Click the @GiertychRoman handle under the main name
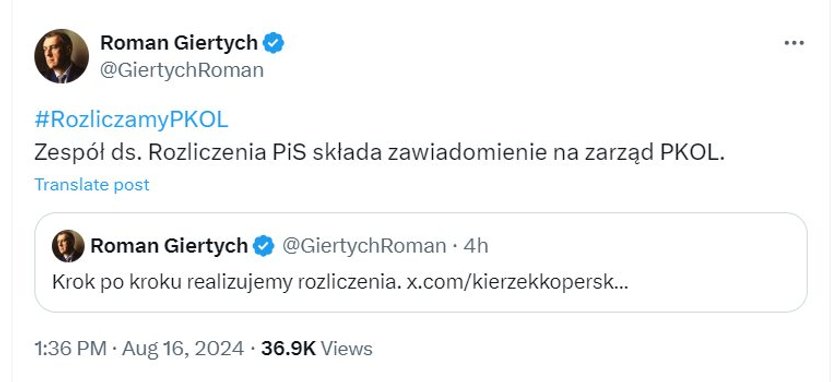Viewport: 840px width, 382px height. (x=182, y=70)
